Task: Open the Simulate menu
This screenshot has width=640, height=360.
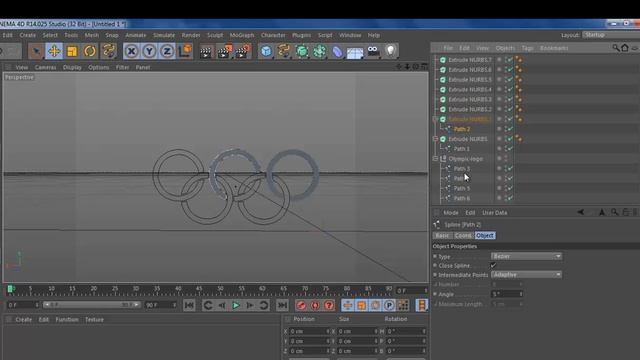Action: (164, 36)
